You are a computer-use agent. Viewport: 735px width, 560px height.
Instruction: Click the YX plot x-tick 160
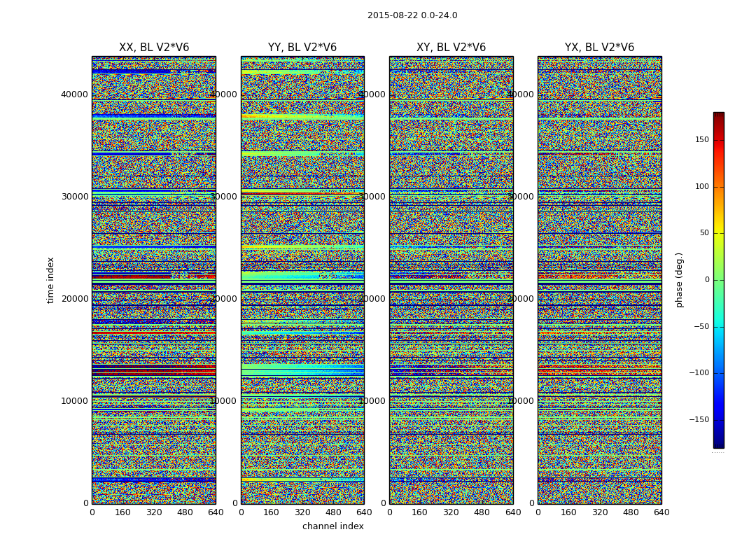568,512
